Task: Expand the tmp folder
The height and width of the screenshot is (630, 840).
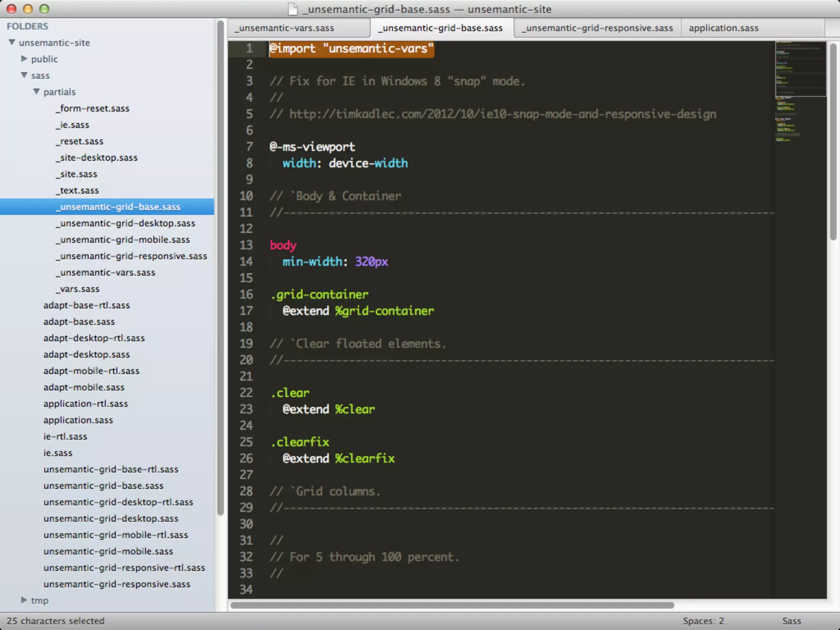Action: [24, 600]
